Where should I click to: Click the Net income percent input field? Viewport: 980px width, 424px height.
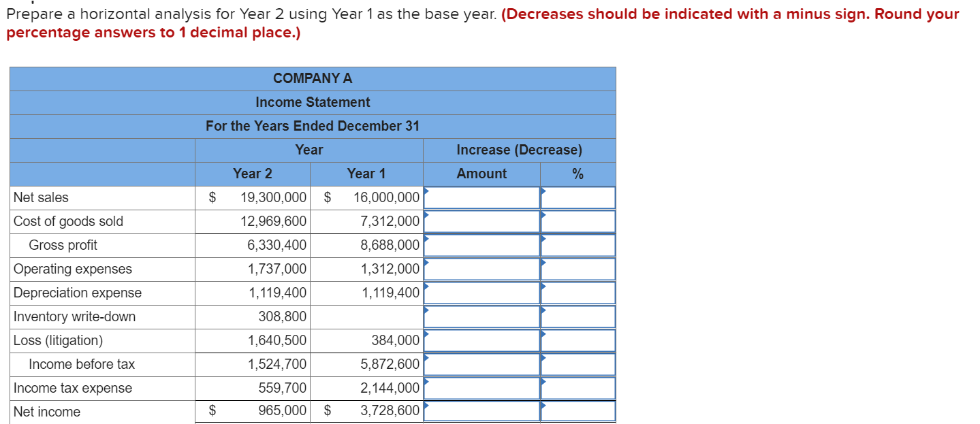[578, 412]
